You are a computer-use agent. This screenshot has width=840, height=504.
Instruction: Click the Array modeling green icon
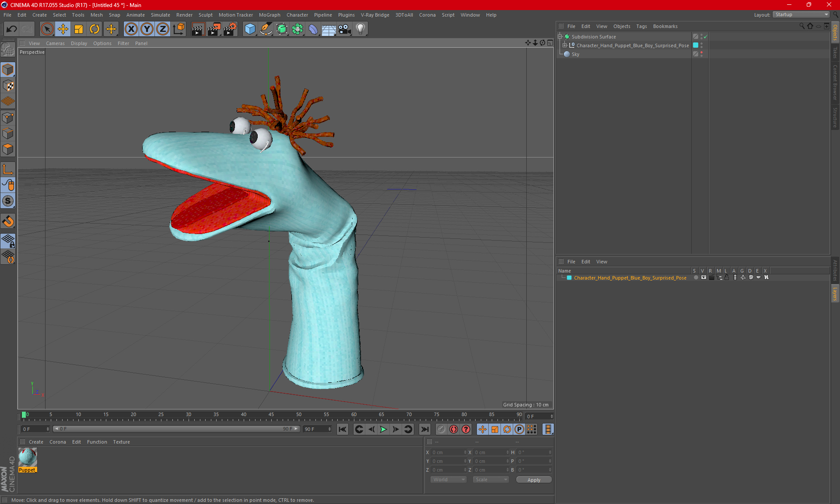[297, 29]
